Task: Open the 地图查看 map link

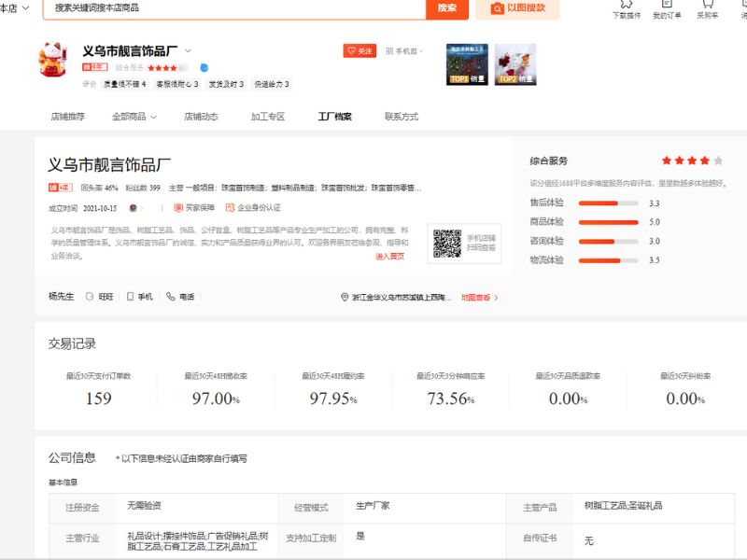Action: (x=479, y=298)
